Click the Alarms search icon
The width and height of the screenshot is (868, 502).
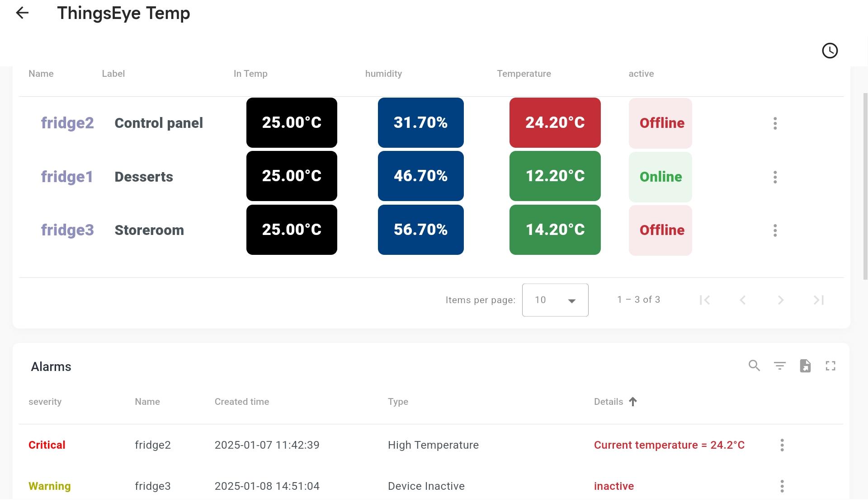[x=754, y=366]
